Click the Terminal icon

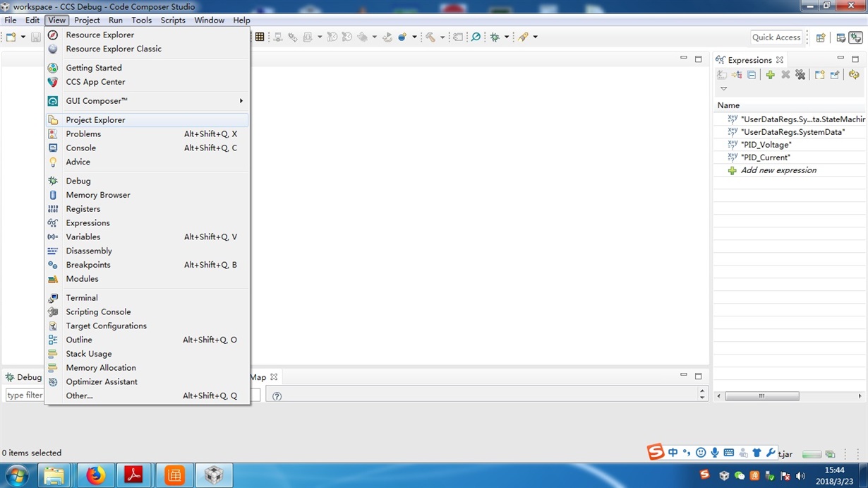(53, 298)
